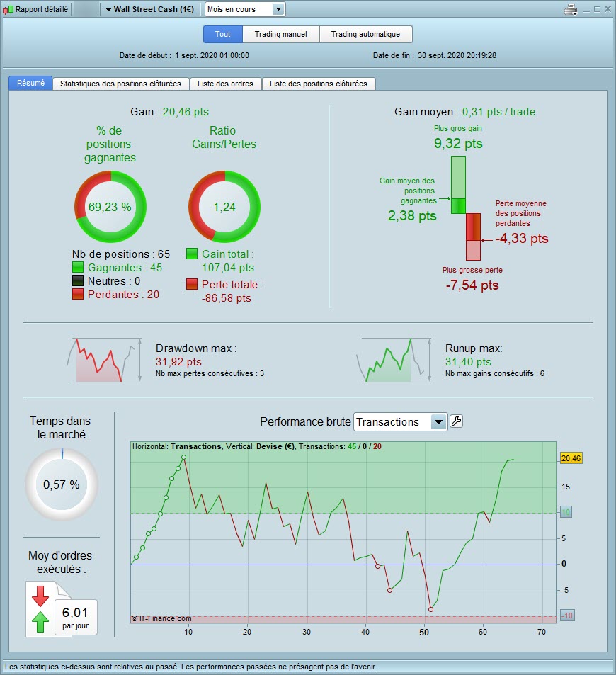
Task: Click the red down arrow orders icon
Action: [x=40, y=596]
